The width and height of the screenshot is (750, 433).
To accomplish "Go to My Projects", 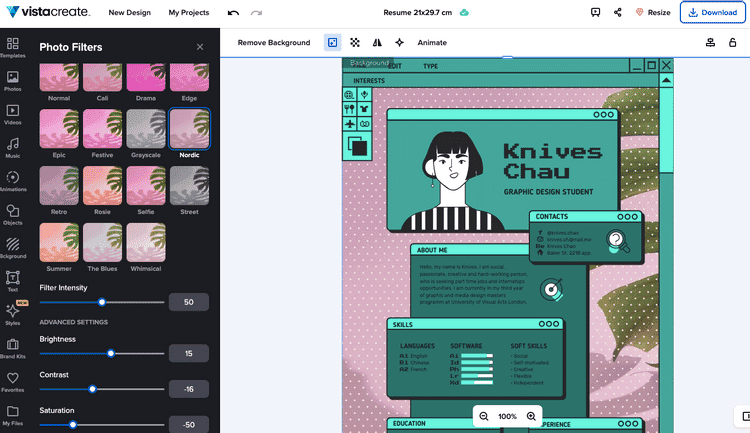I will (189, 13).
